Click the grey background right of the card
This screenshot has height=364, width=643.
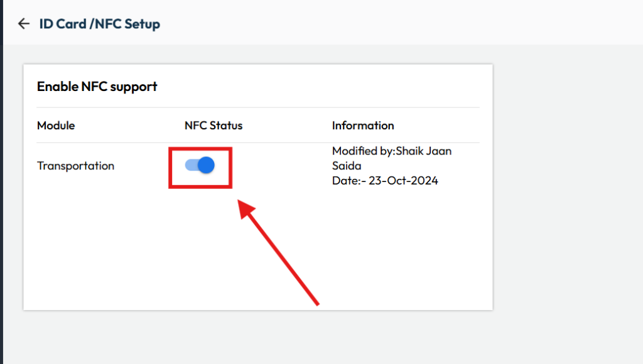click(565, 188)
